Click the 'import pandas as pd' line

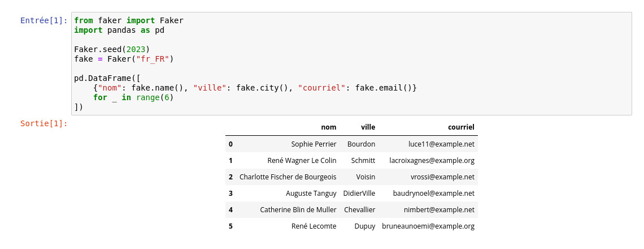click(x=119, y=30)
